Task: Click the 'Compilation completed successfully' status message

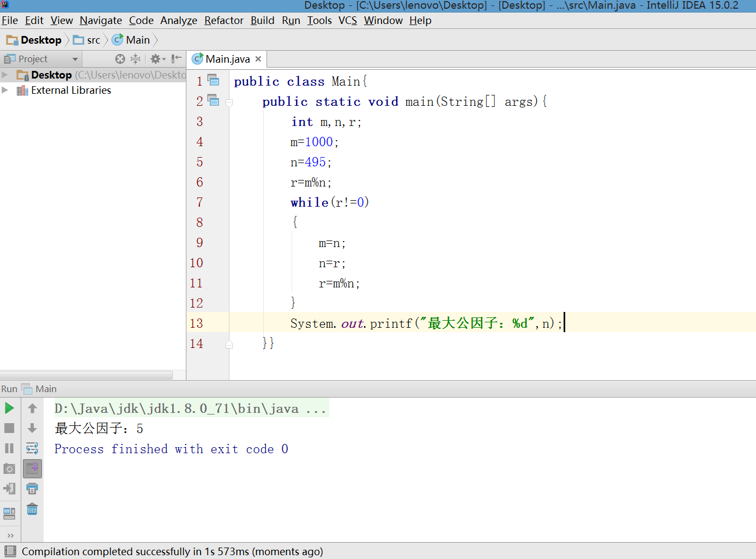Action: [172, 551]
